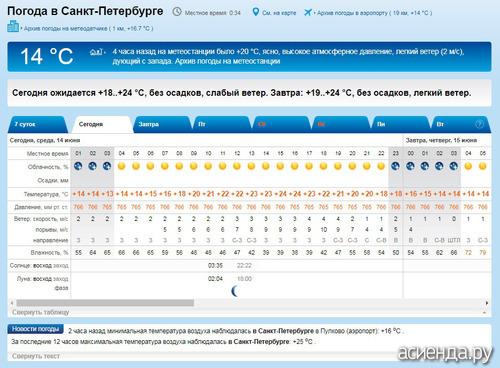This screenshot has width=500, height=368.
Task: Click the Местное время row label
Action: point(47,153)
